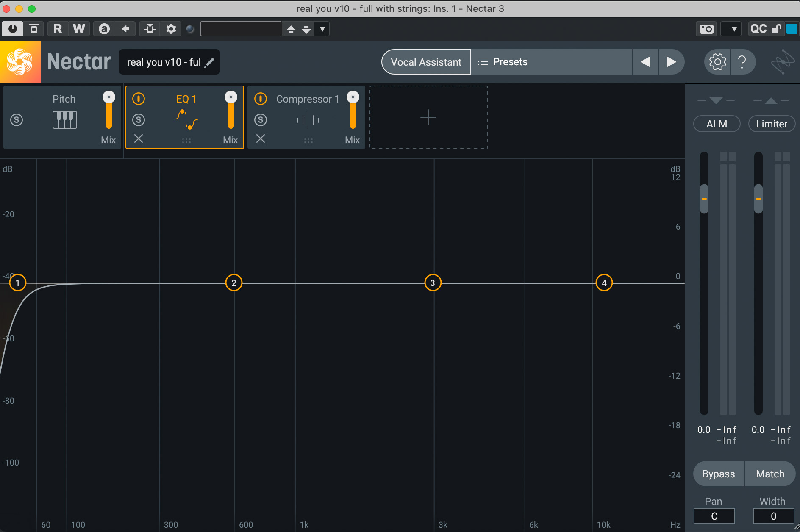The width and height of the screenshot is (800, 532).
Task: Toggle EQ 1 module power
Action: click(x=139, y=99)
